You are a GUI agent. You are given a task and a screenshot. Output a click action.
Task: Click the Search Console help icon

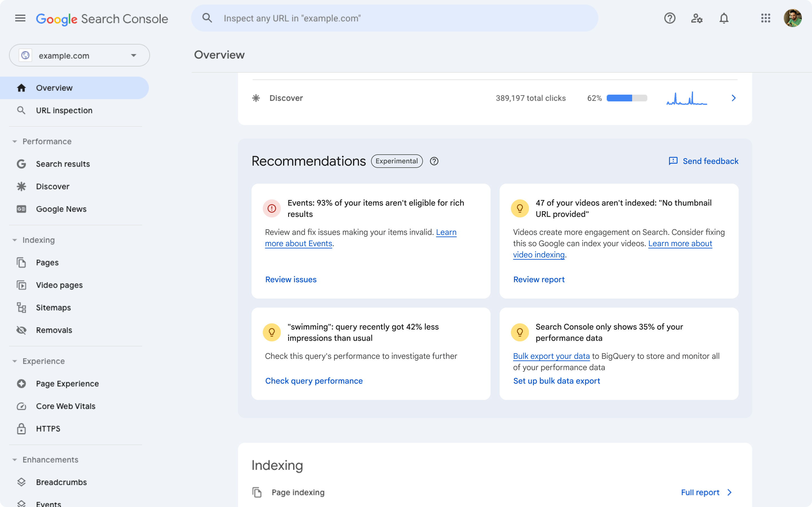(x=669, y=17)
